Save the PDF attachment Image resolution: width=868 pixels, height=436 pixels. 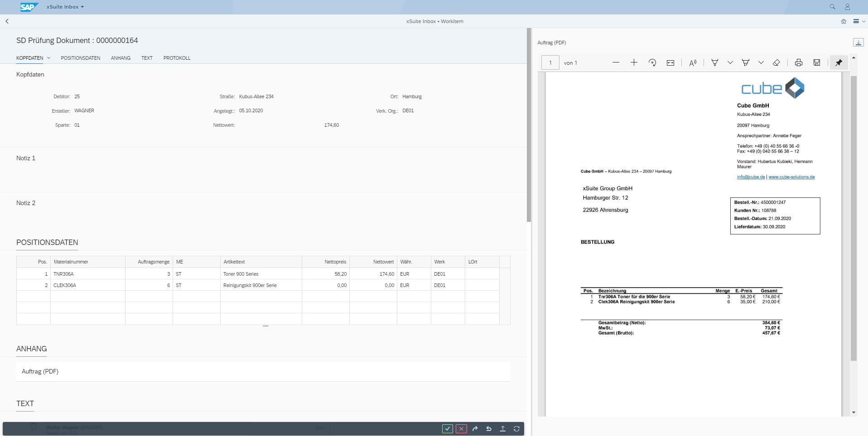[817, 62]
